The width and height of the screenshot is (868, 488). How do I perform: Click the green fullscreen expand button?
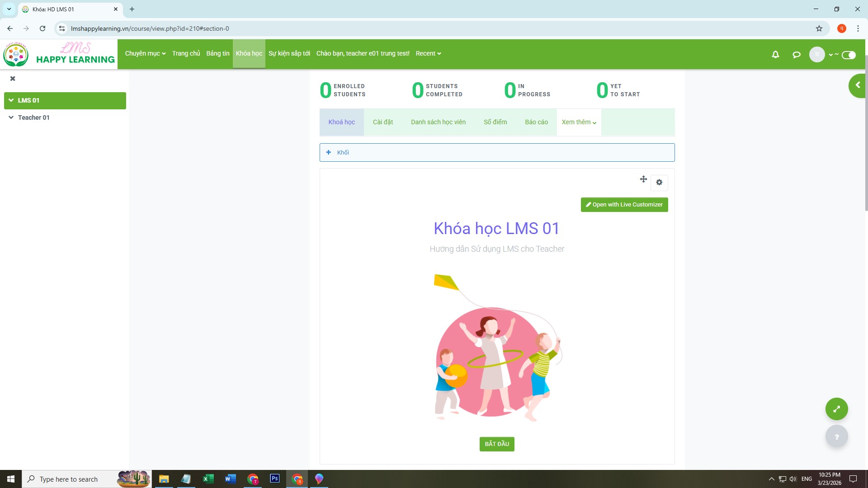point(836,409)
